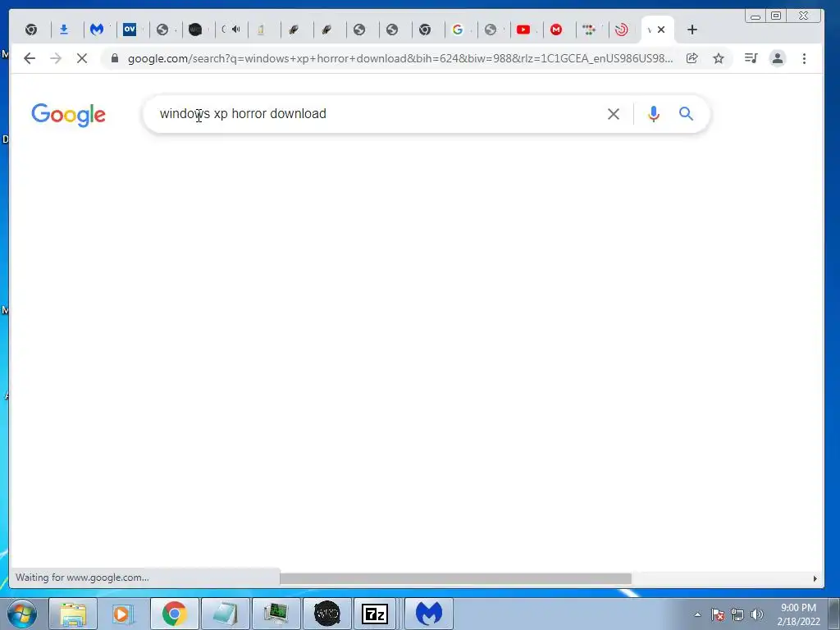The image size is (840, 630).
Task: Click the horizontal scrollbar thumb
Action: point(455,578)
